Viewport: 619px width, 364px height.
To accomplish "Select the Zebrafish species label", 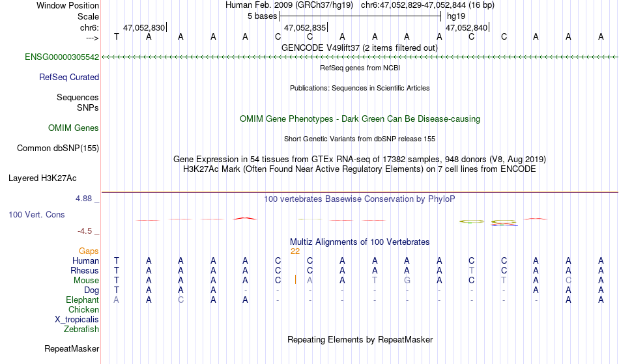I will click(x=81, y=329).
